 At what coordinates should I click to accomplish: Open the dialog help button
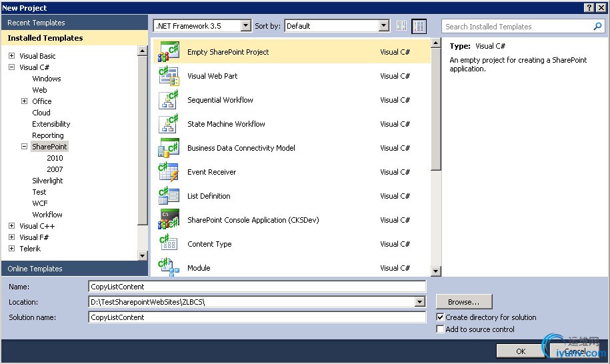tap(589, 8)
